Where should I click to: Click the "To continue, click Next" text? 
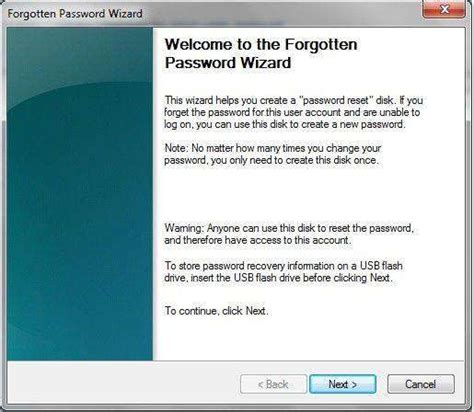217,311
